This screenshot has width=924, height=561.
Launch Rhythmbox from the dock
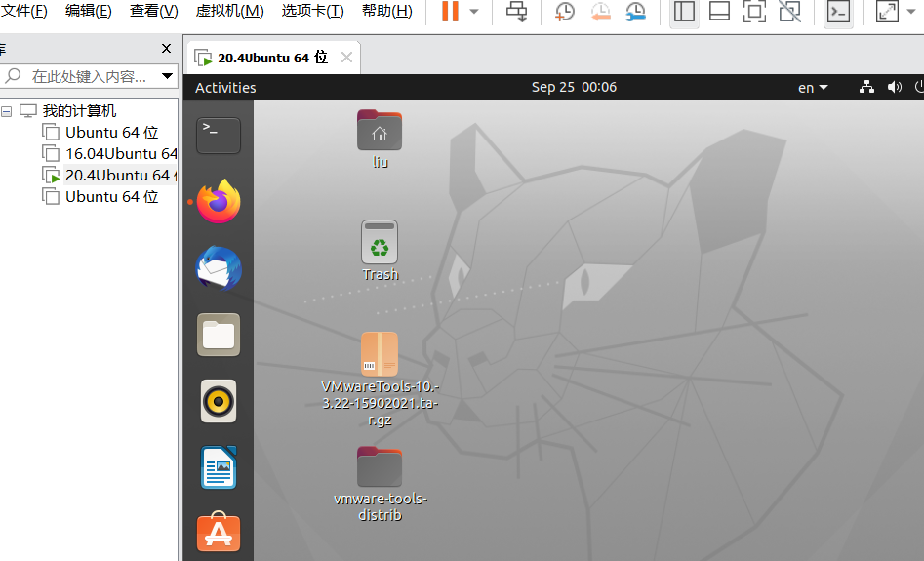tap(219, 401)
